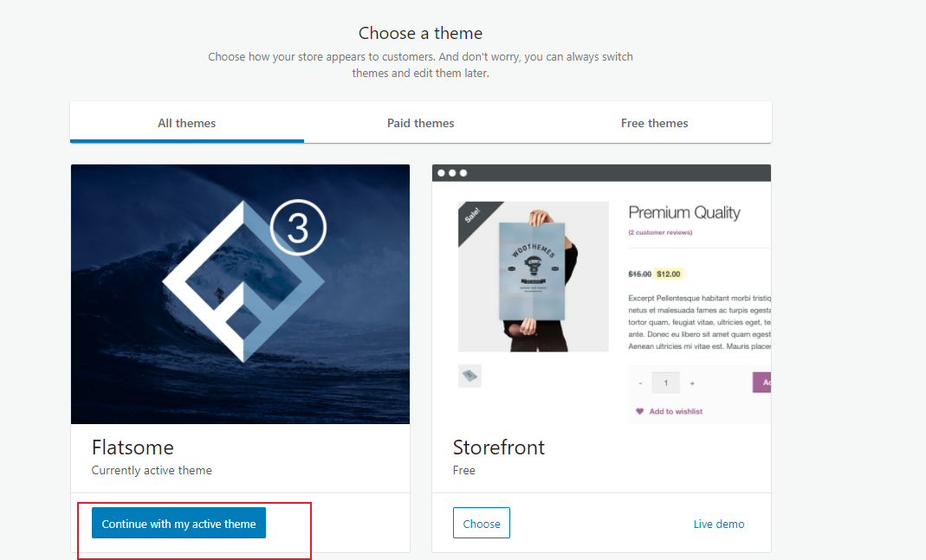
Task: Show the Free themes tab
Action: pos(655,123)
